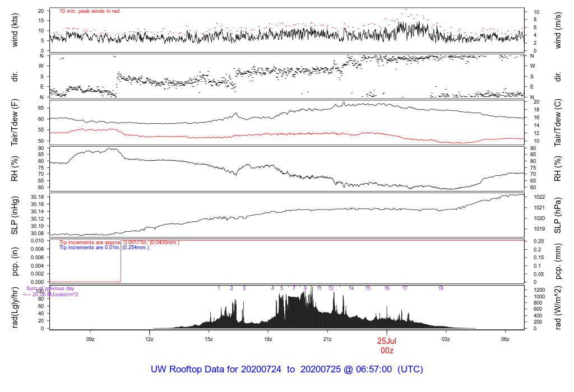Click the '09z' time axis tick
This screenshot has width=574, height=392.
[90, 339]
